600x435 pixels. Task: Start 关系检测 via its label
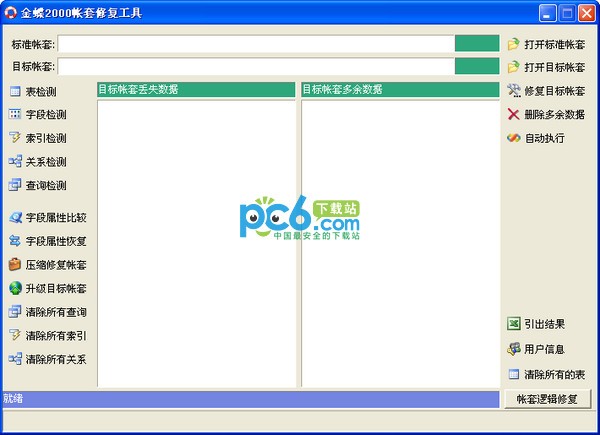pos(46,162)
